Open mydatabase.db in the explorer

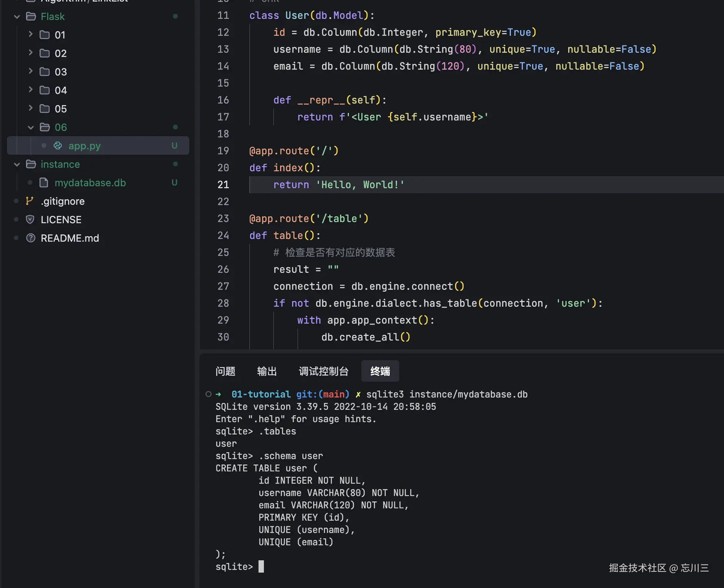click(x=90, y=183)
